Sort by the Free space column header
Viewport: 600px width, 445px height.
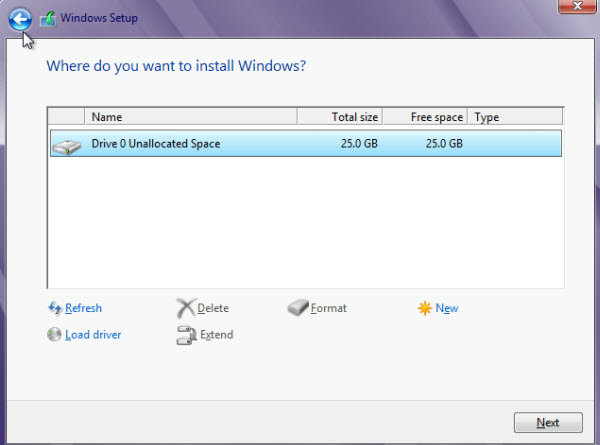point(425,117)
